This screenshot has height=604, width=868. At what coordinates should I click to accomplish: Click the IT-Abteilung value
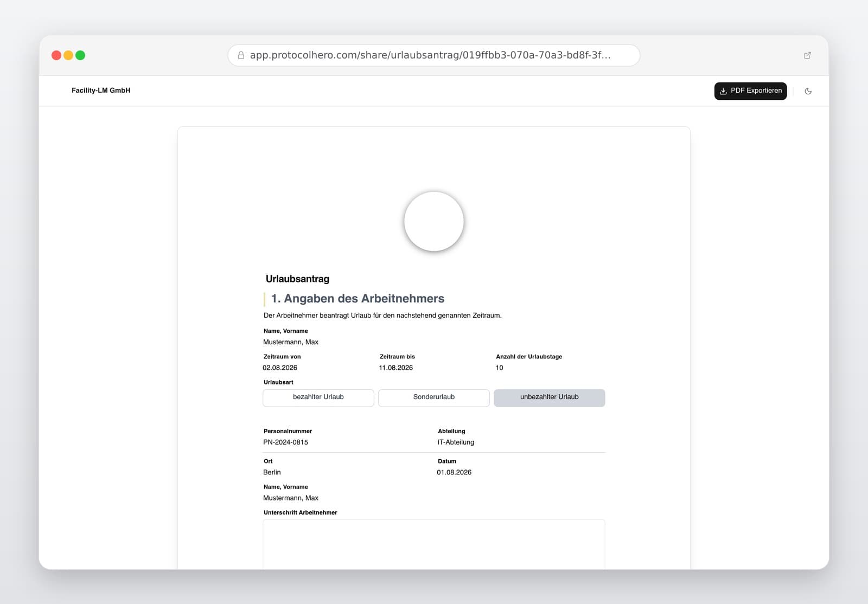(456, 442)
